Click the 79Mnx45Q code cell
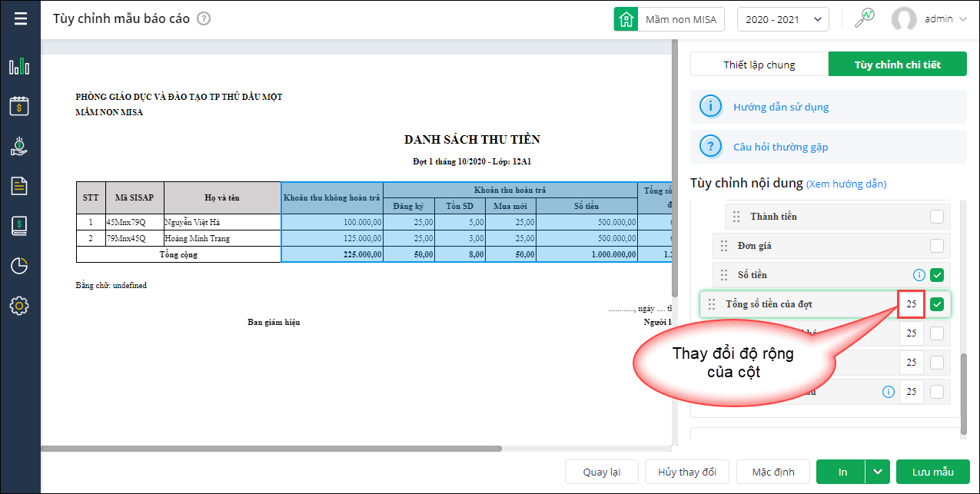 click(135, 238)
